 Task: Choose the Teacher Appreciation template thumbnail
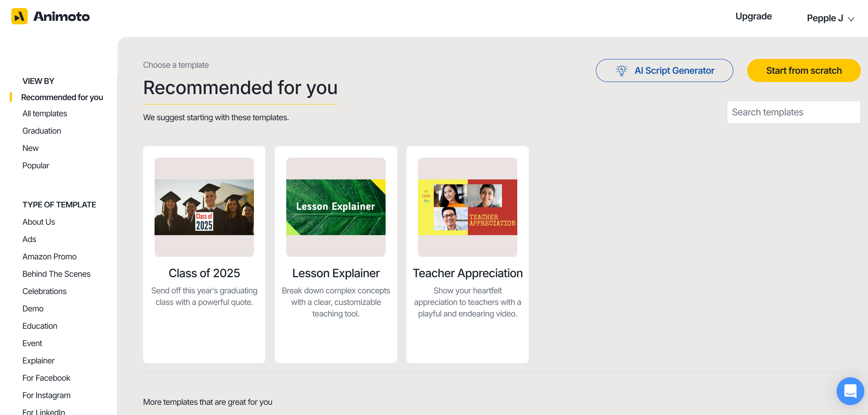click(x=467, y=207)
